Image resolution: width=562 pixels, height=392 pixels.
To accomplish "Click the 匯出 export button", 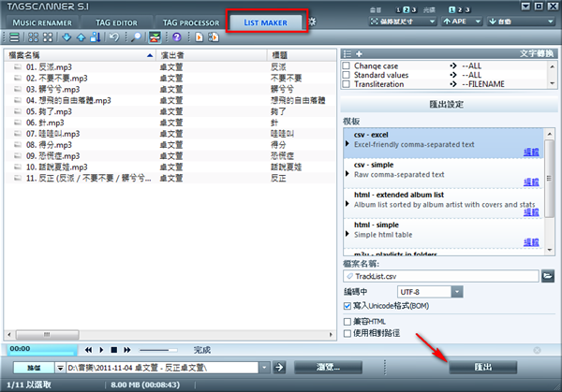I will (x=482, y=366).
